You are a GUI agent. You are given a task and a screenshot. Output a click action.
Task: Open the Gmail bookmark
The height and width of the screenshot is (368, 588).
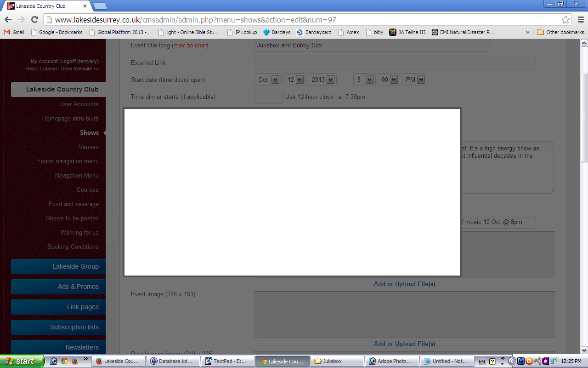[x=14, y=32]
